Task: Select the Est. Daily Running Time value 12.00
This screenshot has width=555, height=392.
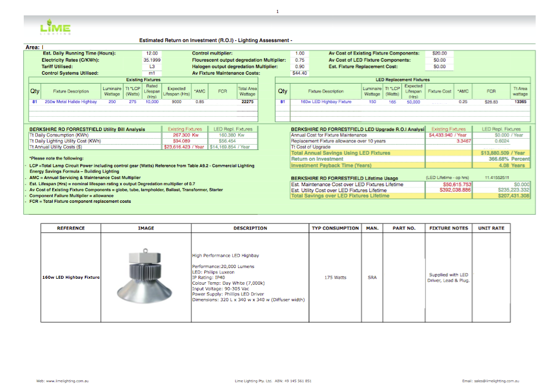Action: tap(152, 53)
